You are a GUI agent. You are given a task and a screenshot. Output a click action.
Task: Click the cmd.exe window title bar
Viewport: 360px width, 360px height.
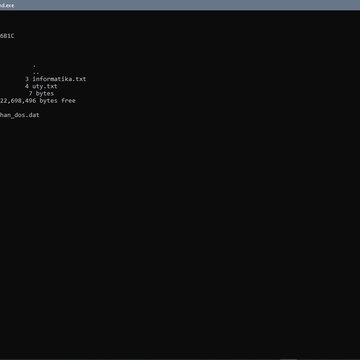[180, 5]
